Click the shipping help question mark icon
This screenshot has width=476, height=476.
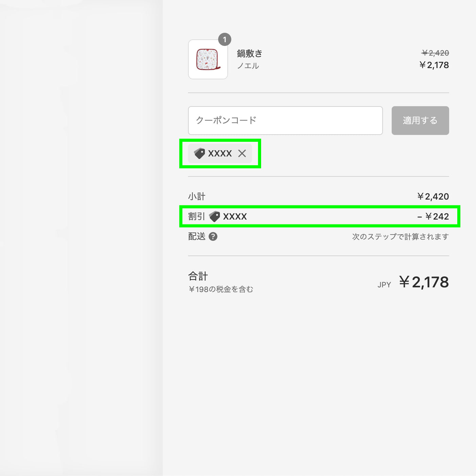[x=213, y=237]
